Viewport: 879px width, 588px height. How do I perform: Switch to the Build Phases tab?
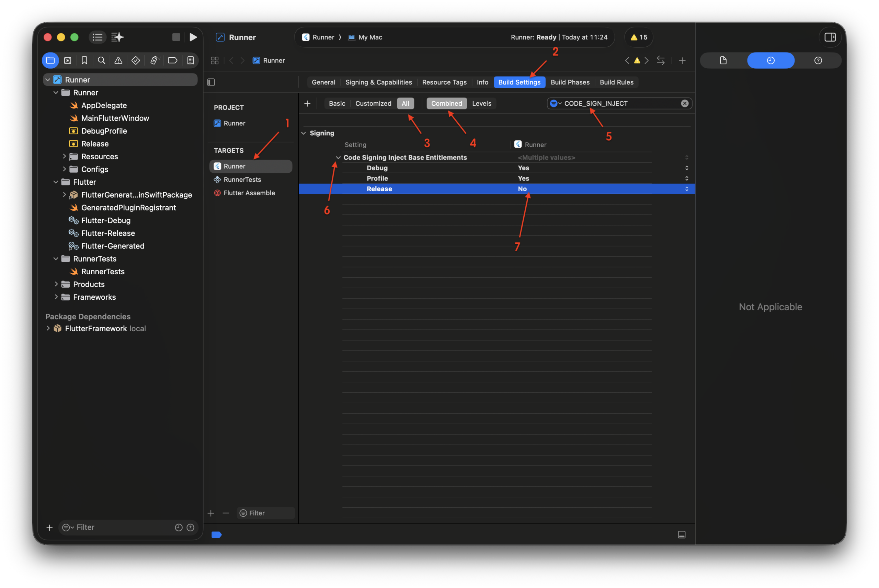570,82
